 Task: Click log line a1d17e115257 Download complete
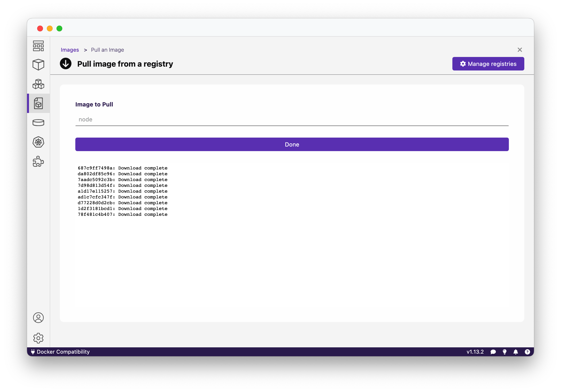123,191
